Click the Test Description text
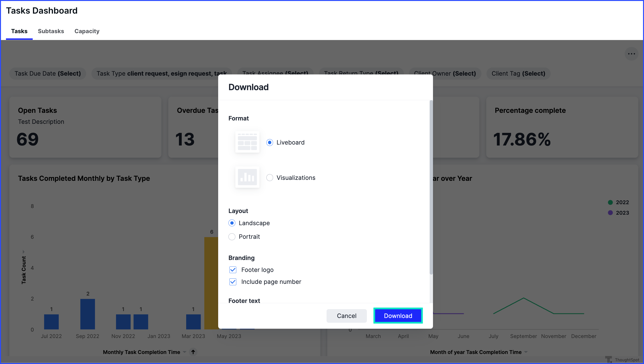 pyautogui.click(x=41, y=122)
